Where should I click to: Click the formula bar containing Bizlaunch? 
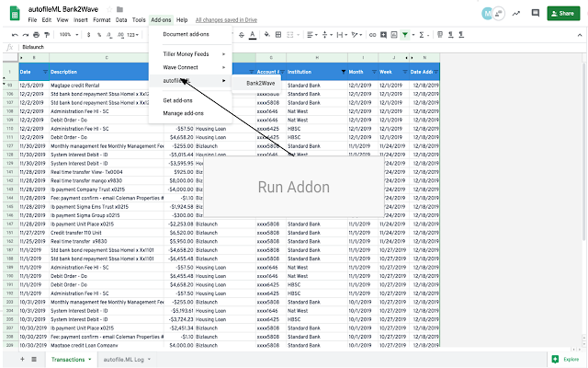pyautogui.click(x=300, y=47)
